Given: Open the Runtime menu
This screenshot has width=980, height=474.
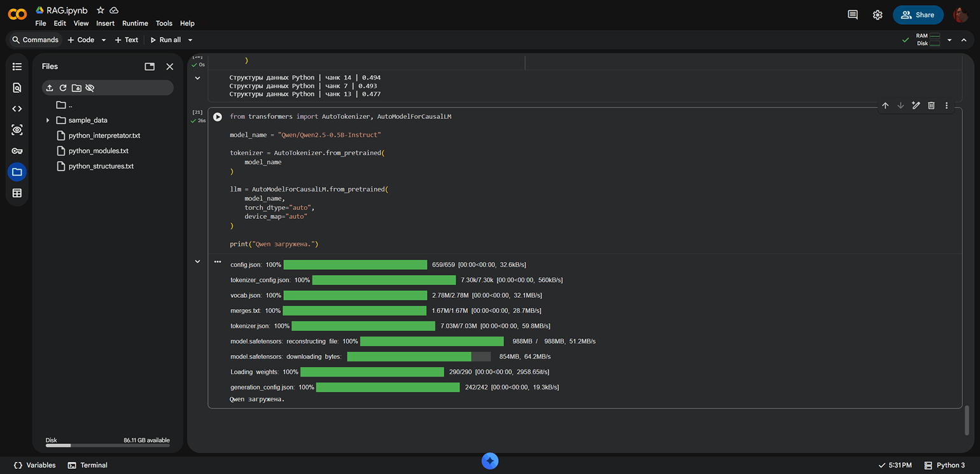Looking at the screenshot, I should tap(135, 24).
